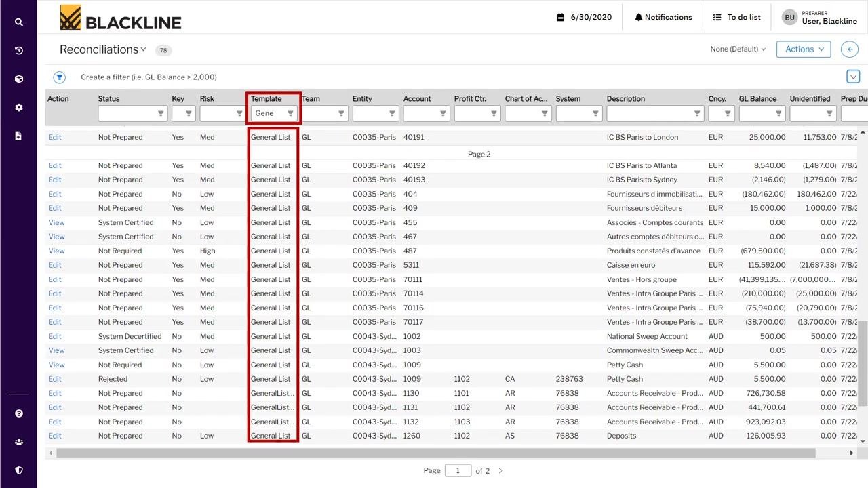The image size is (868, 488).
Task: Select the System Decertified status cell
Action: pyautogui.click(x=130, y=336)
